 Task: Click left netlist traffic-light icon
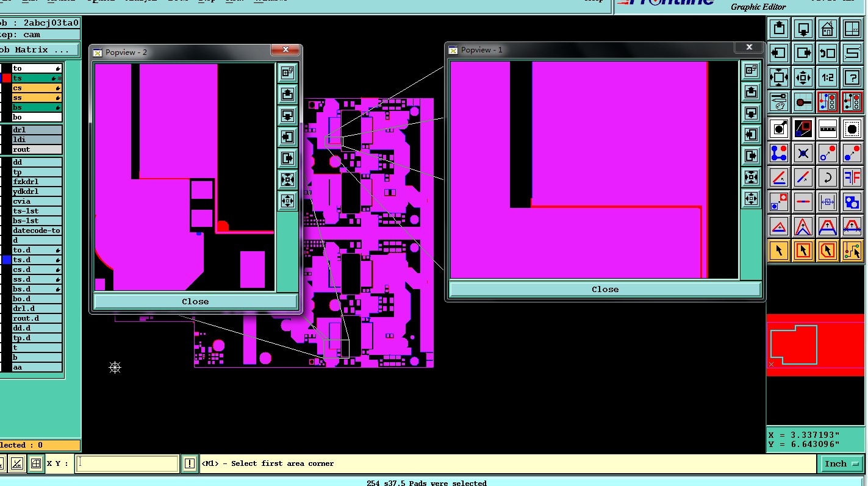(828, 102)
